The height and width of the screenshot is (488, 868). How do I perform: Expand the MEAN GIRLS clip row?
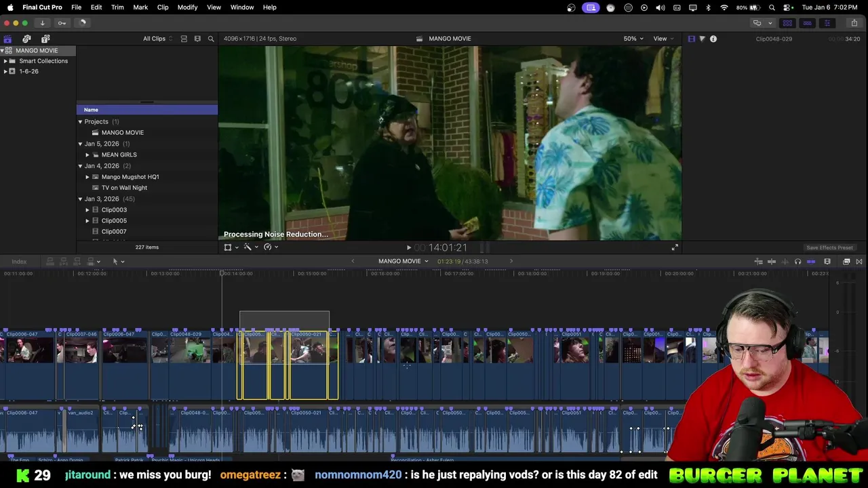click(x=87, y=155)
